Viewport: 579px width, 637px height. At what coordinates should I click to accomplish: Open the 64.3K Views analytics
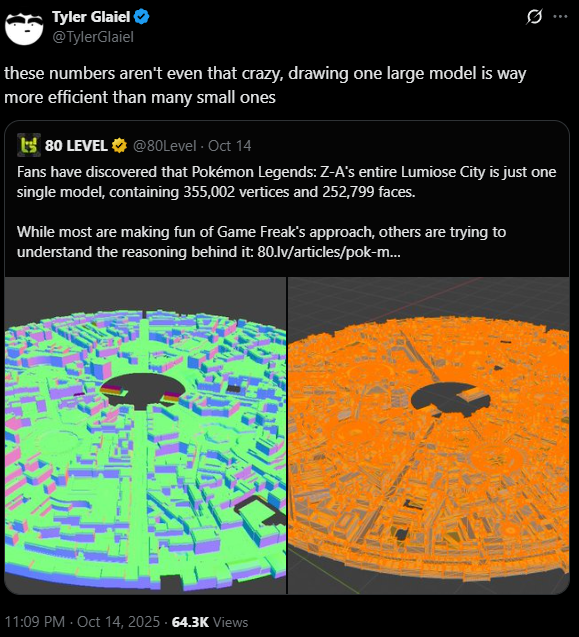[x=210, y=622]
